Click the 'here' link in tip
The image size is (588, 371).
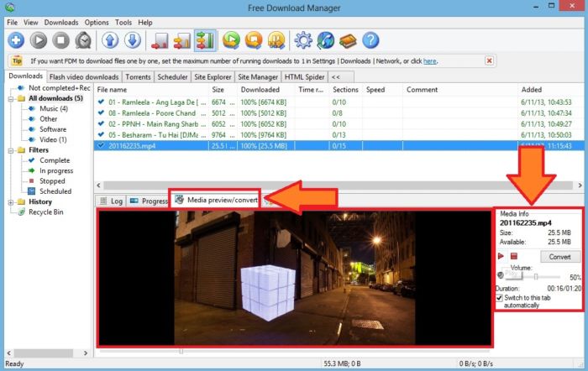(430, 60)
